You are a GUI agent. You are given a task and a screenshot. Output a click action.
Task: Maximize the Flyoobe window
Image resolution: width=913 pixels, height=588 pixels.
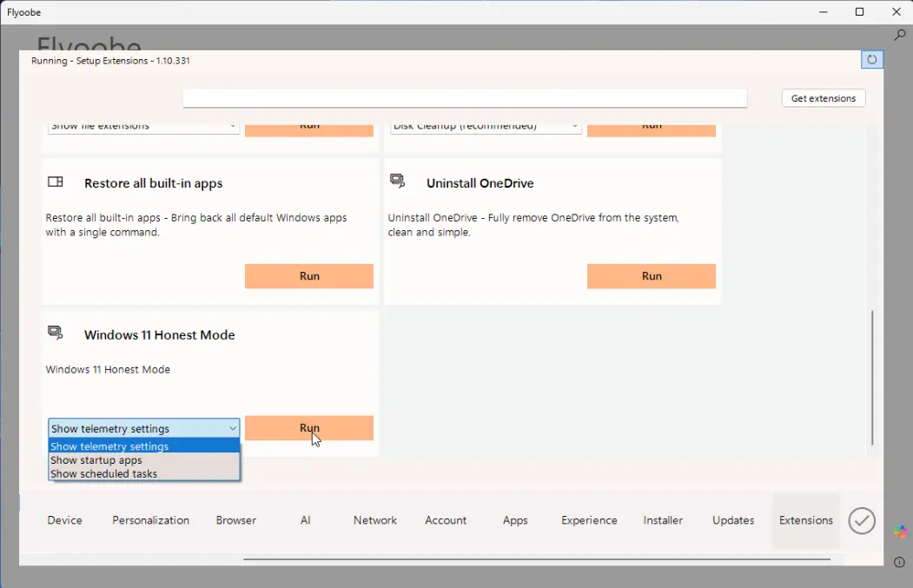click(x=859, y=12)
